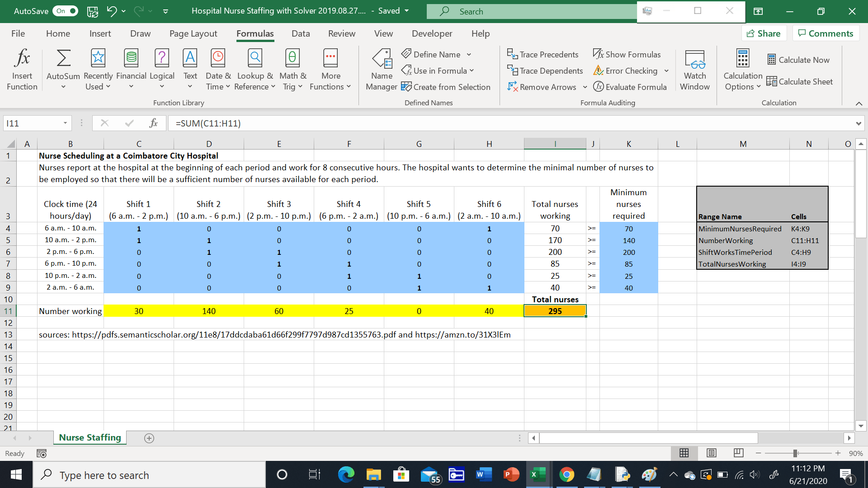
Task: Open Watch Window panel
Action: 694,70
